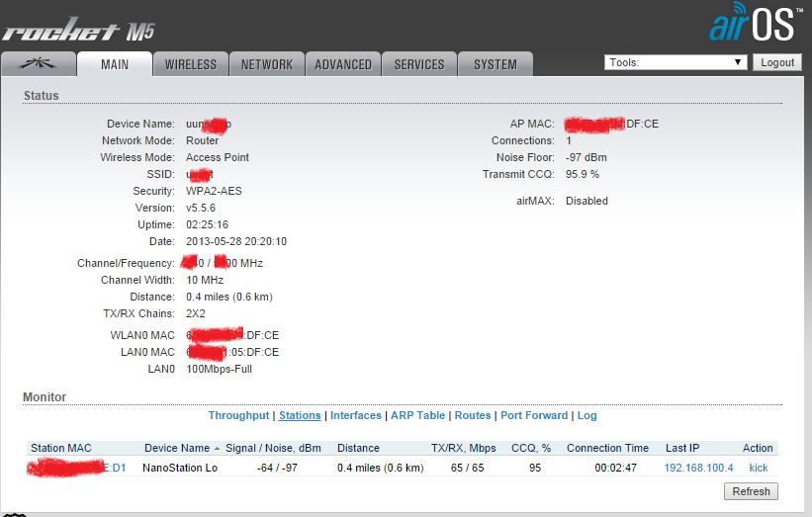The width and height of the screenshot is (812, 517).
Task: Open the Stations monitor link
Action: [x=300, y=415]
